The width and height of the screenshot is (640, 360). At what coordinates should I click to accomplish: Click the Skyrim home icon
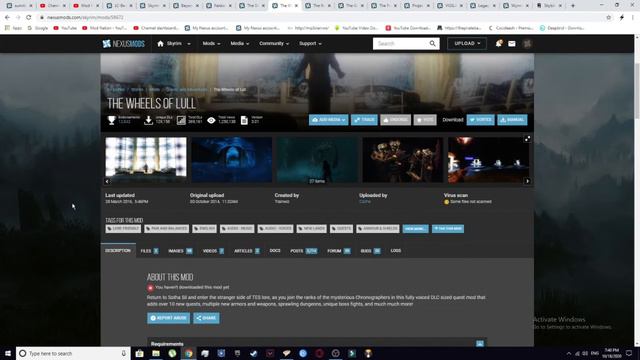[160, 44]
